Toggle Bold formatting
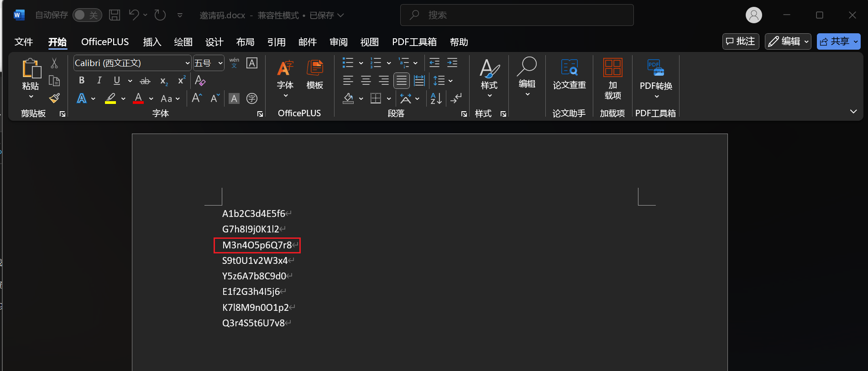The image size is (868, 371). [82, 81]
